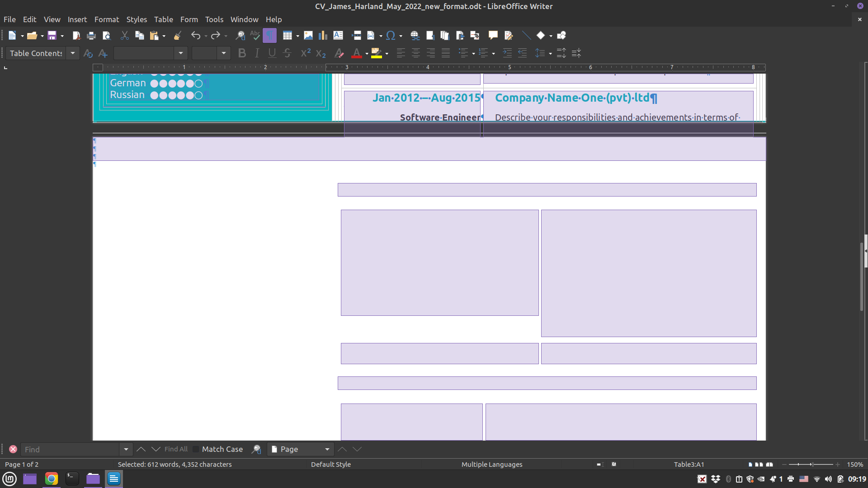Enable the Match Case checkbox

(196, 449)
